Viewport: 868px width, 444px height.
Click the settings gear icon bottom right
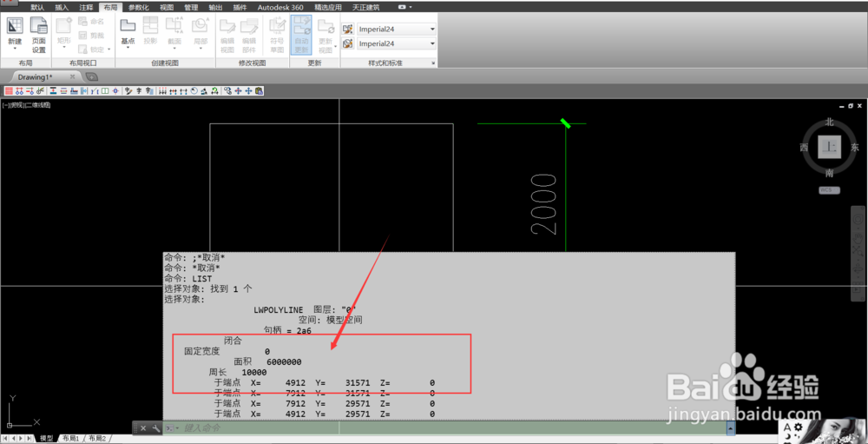point(798,427)
